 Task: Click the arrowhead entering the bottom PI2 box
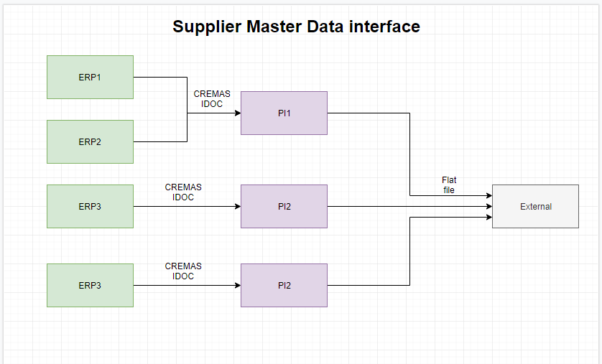tap(237, 285)
